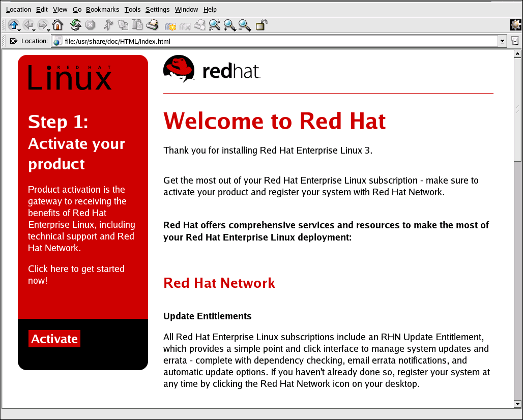The height and width of the screenshot is (420, 523).
Task: Click in the Location URL field
Action: pyautogui.click(x=275, y=41)
